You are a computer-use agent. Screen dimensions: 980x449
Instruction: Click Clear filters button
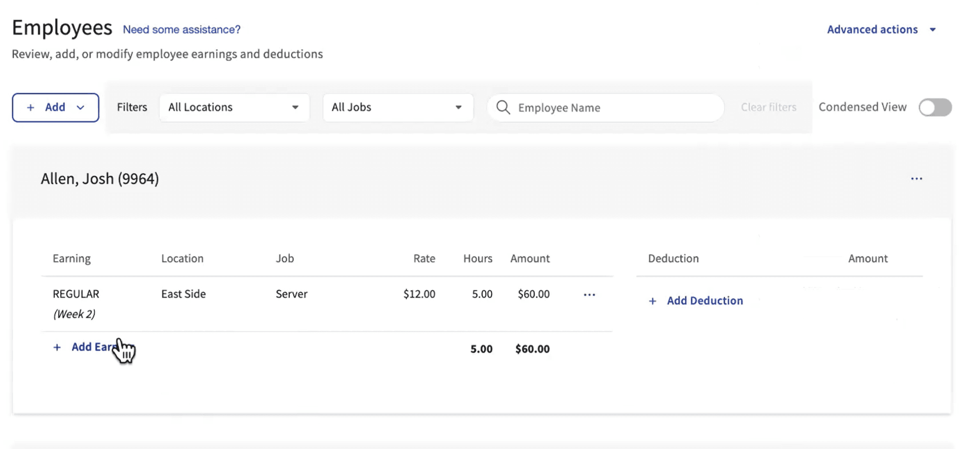click(x=768, y=107)
